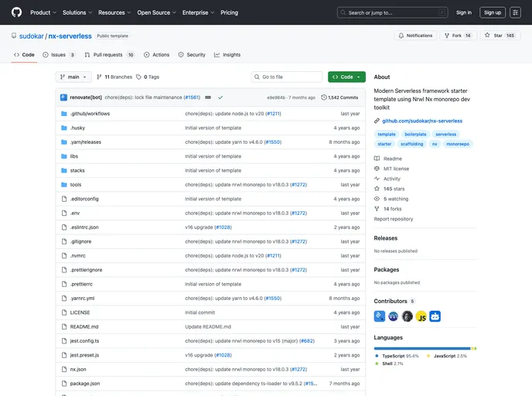Star the repository with Star button
532x396 pixels.
pos(500,36)
